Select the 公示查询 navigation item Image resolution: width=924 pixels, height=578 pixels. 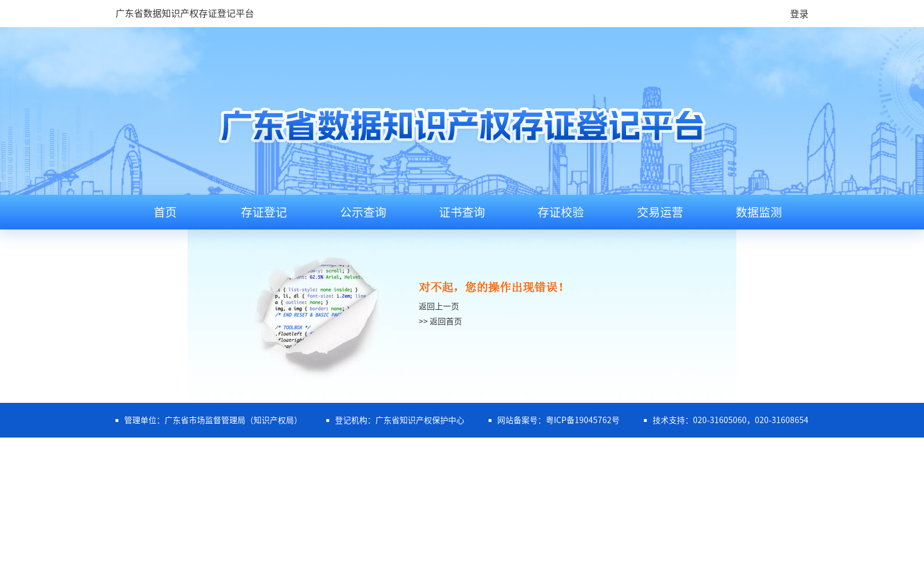coord(363,212)
